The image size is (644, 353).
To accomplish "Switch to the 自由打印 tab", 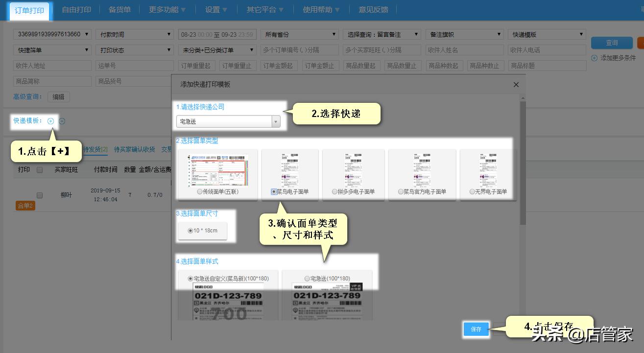I will 76,10.
